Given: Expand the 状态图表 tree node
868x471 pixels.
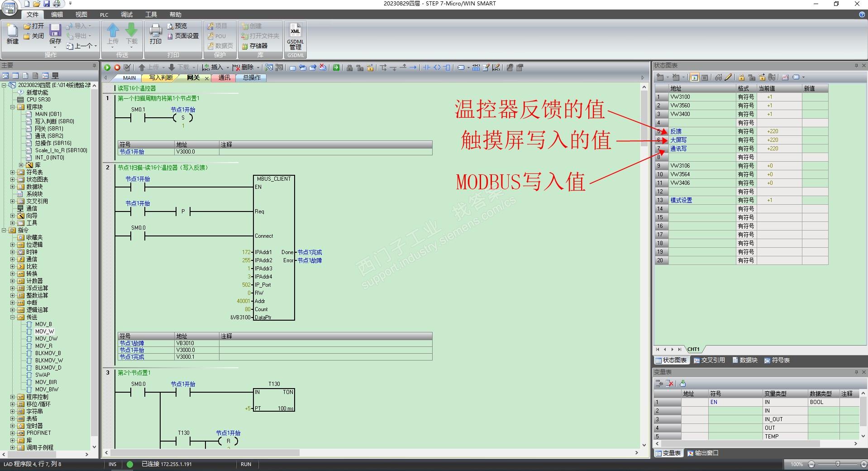Looking at the screenshot, I should [13, 179].
